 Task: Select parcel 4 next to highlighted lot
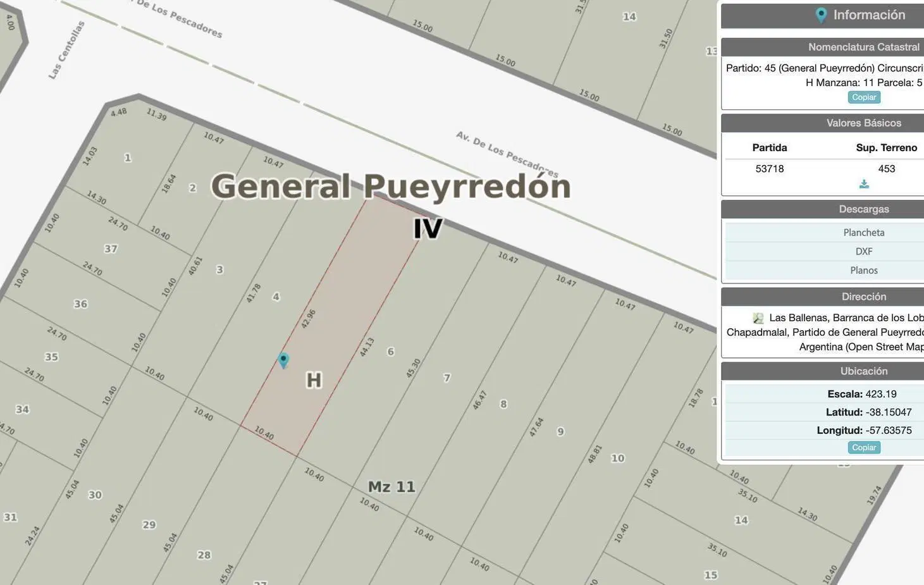pyautogui.click(x=276, y=297)
